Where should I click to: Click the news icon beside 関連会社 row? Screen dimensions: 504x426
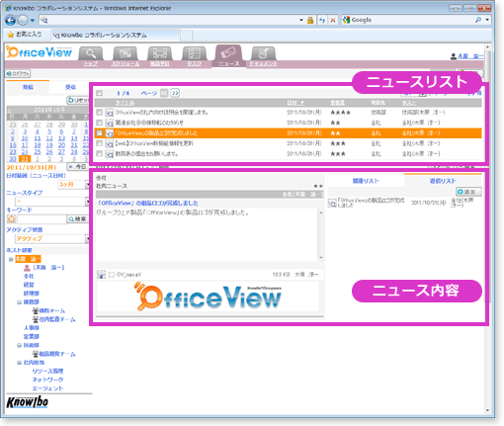(x=110, y=123)
